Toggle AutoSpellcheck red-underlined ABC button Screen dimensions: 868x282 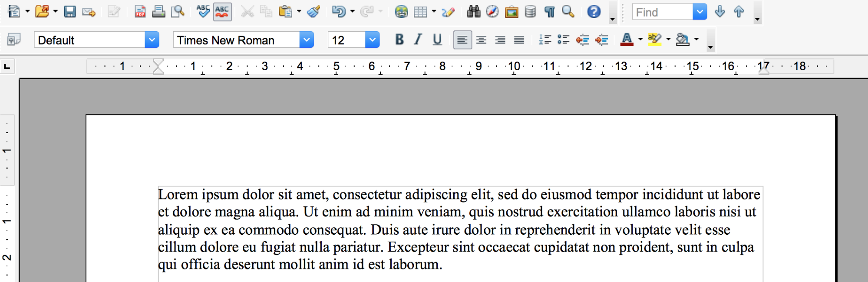(222, 12)
